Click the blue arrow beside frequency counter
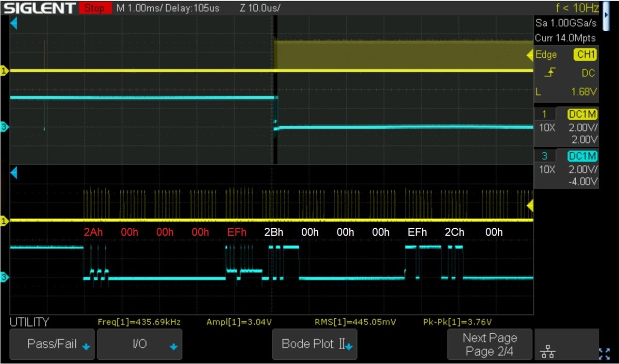This screenshot has width=619, height=364. pyautogui.click(x=606, y=15)
